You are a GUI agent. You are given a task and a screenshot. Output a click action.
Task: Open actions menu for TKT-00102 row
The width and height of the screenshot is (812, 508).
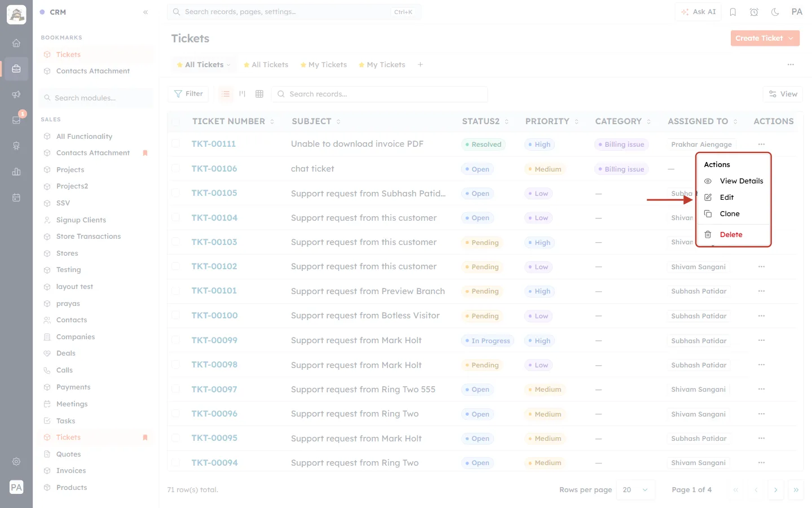click(x=762, y=266)
